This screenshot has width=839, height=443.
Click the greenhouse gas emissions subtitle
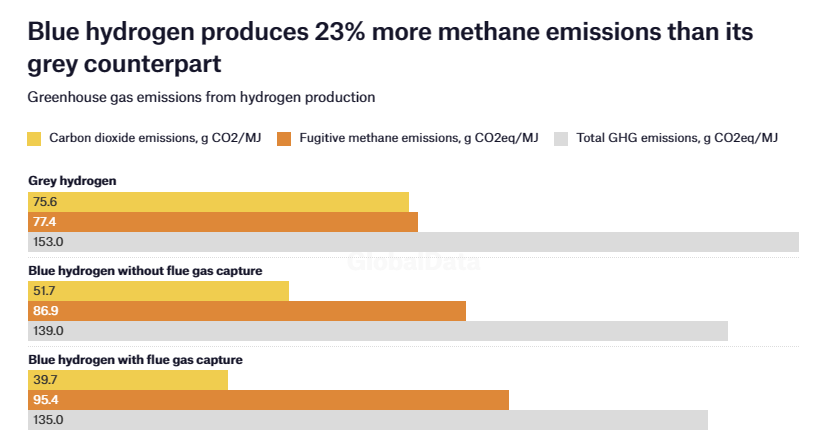[x=201, y=97]
